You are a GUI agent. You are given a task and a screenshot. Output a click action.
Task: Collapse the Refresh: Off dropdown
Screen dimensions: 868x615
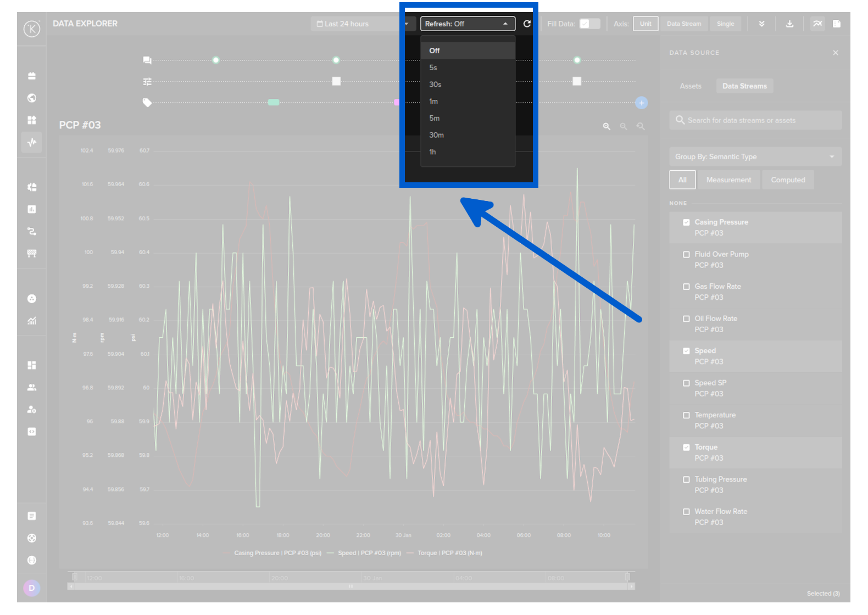pos(468,24)
